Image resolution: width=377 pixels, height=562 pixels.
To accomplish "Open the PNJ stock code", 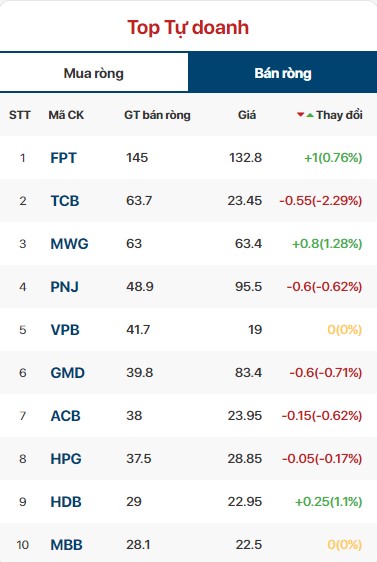I will (x=65, y=287).
